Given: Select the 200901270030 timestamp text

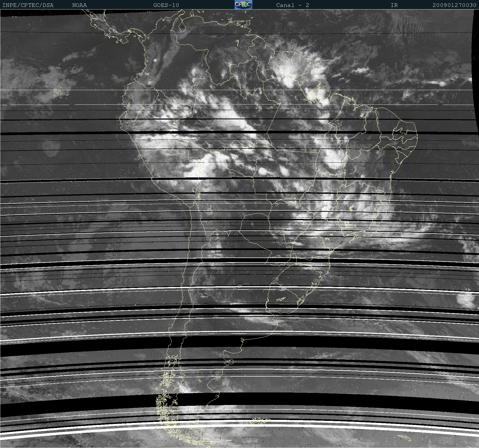Looking at the screenshot, I should [x=454, y=5].
